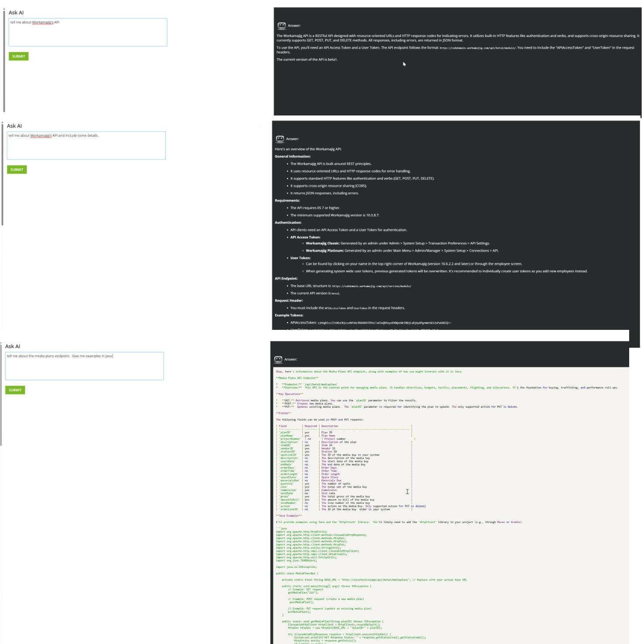The image size is (644, 644).
Task: Click the underlined Workamajig's in the second input
Action: pyautogui.click(x=41, y=136)
